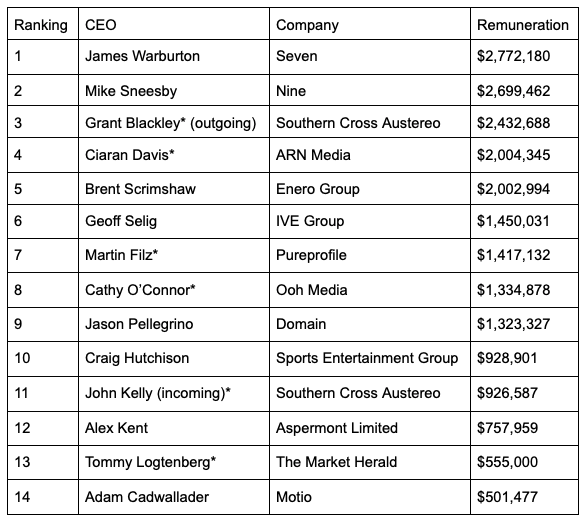Click the $2,772,180 remuneration value

[513, 56]
